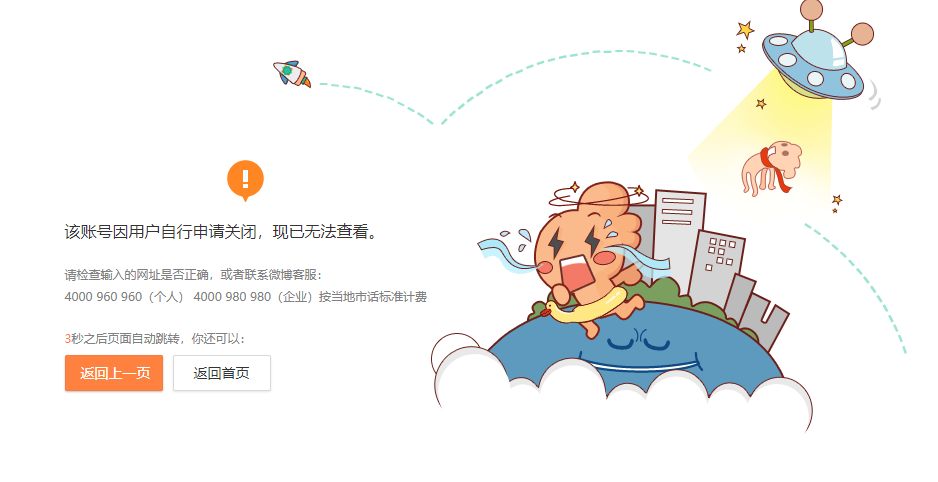The width and height of the screenshot is (938, 482).
Task: Click the 请检查输入的网址是否正确 text line
Action: tap(136, 274)
